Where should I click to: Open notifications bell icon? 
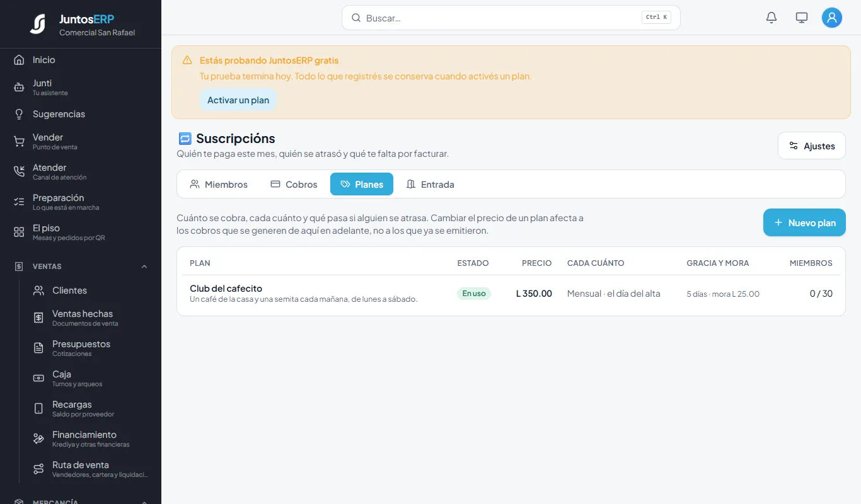pos(771,18)
